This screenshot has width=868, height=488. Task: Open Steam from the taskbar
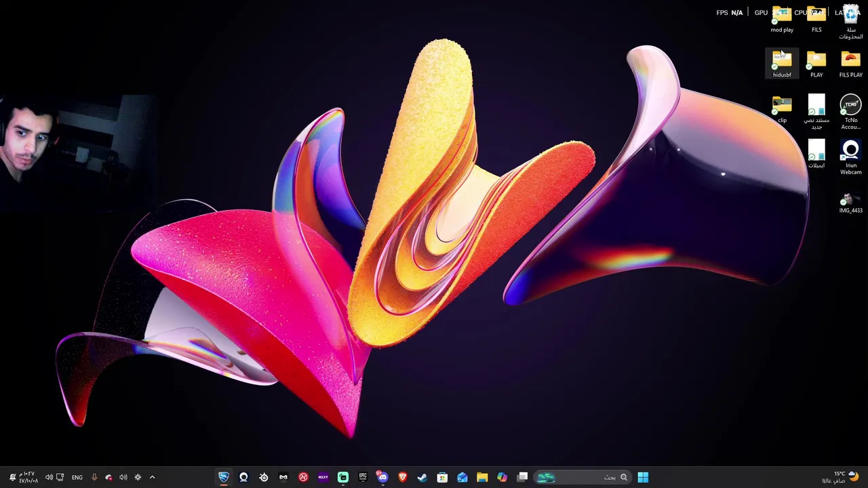[x=422, y=477]
